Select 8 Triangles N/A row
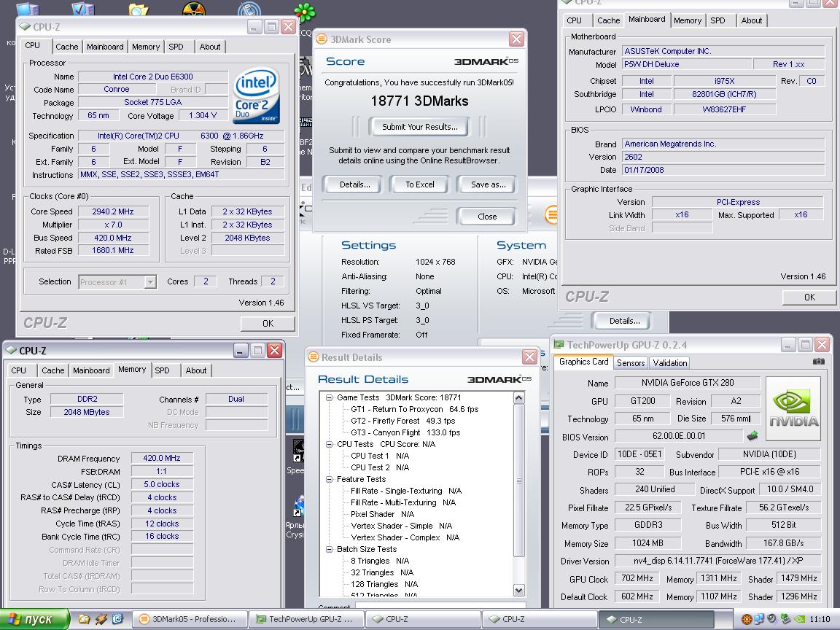Viewport: 840px width, 630px height. pos(380,561)
